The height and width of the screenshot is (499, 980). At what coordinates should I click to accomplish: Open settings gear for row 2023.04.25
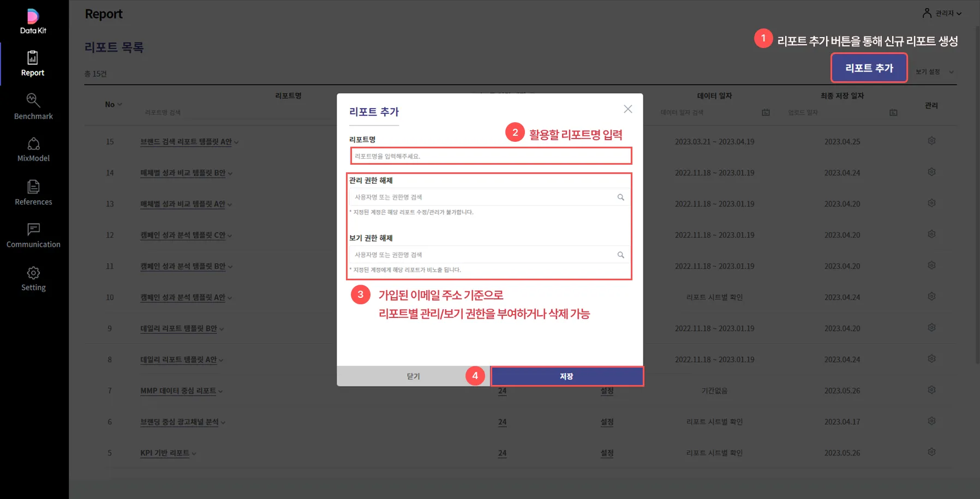click(931, 141)
